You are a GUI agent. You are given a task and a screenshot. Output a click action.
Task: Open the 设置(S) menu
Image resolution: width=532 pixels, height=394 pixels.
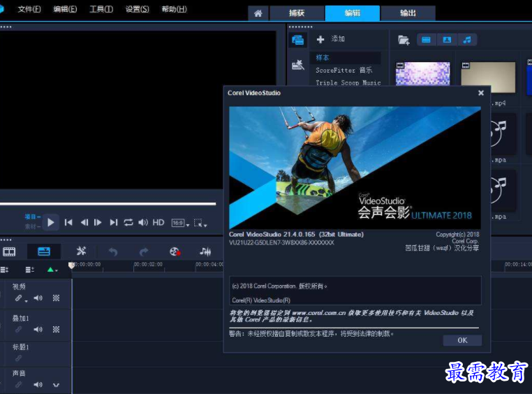click(137, 9)
